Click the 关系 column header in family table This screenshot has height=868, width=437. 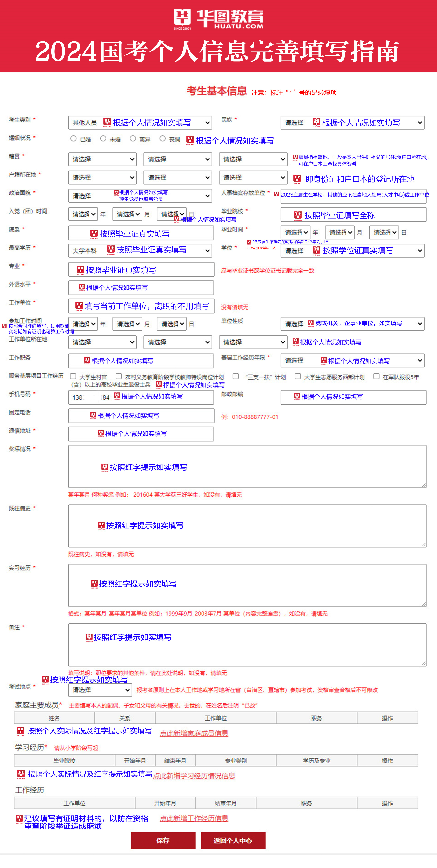coord(125,718)
